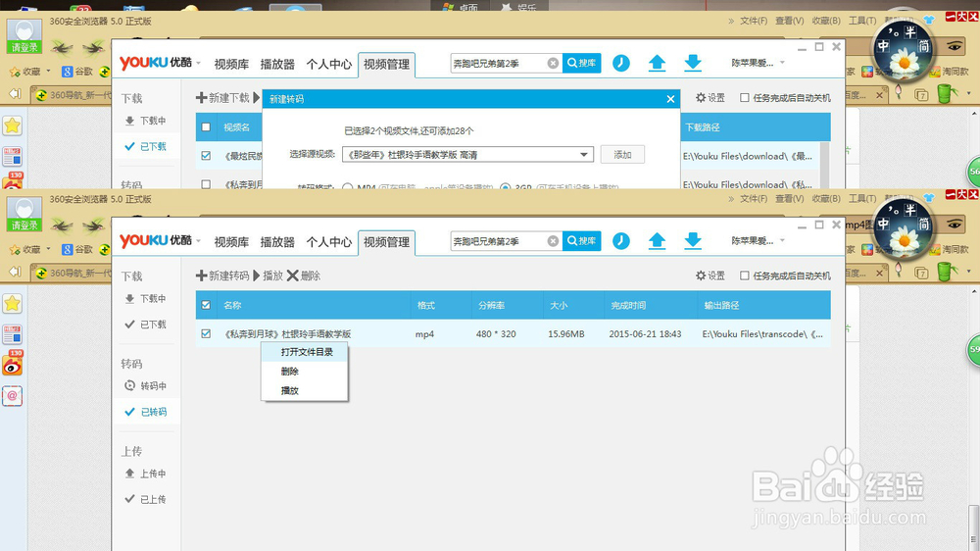980x551 pixels.
Task: Open the clock history icon in 新建转码 dialog window
Action: point(620,63)
